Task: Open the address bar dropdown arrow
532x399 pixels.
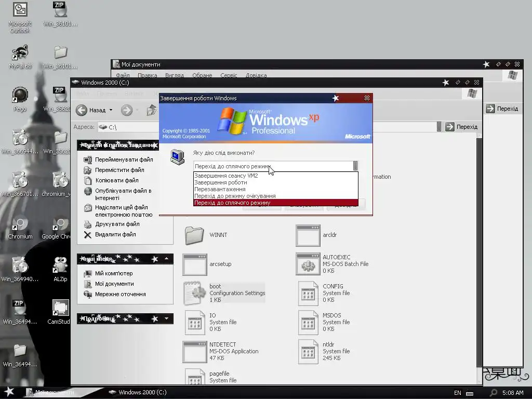Action: [x=438, y=127]
